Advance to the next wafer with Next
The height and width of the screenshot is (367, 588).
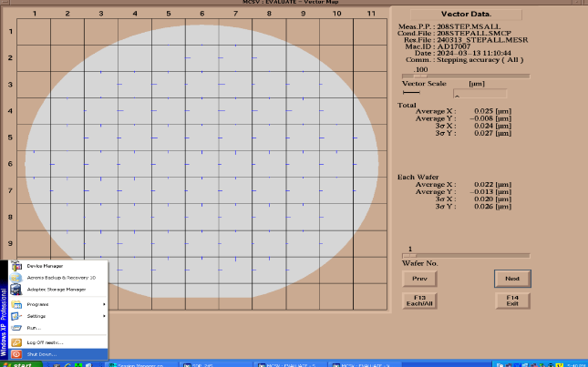point(512,278)
